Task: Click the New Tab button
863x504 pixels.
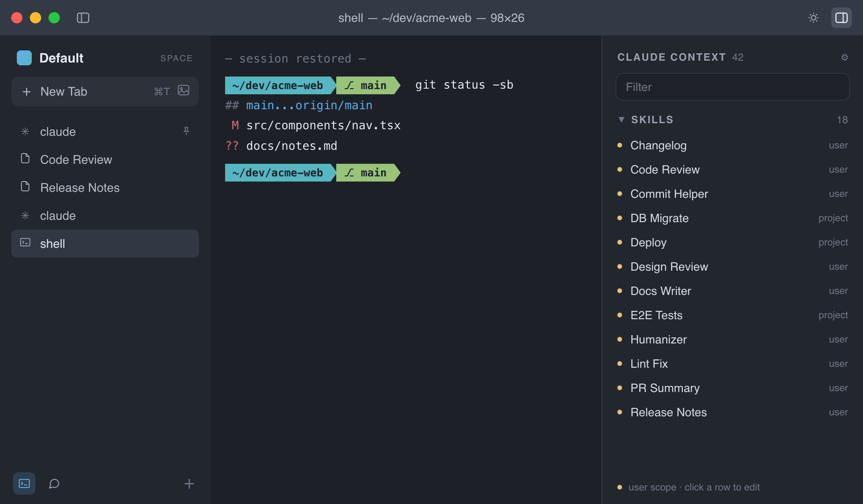Action: click(105, 91)
